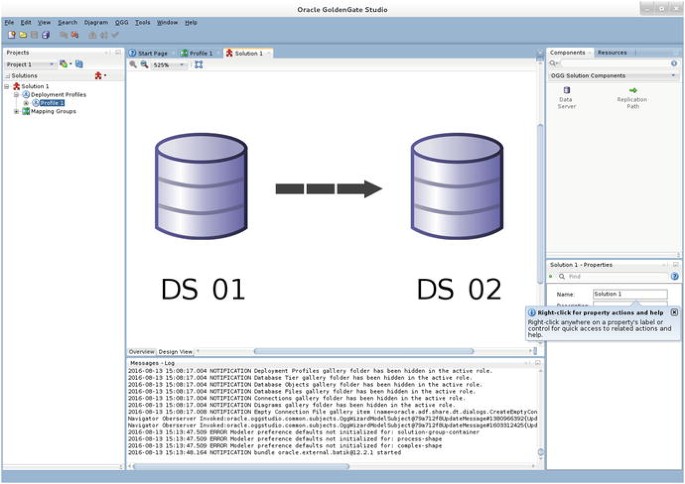Select the Replication Path component
Image resolution: width=685 pixels, height=484 pixels.
click(x=632, y=96)
